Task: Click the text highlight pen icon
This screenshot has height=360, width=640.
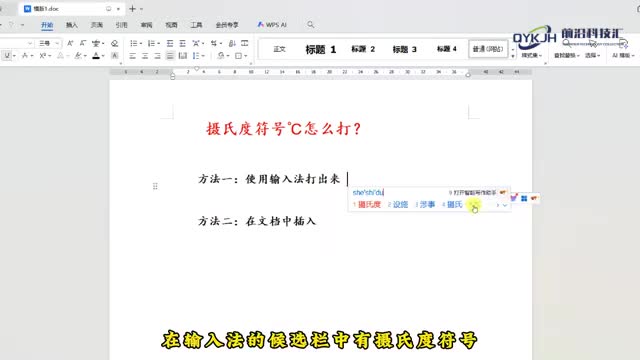Action: click(78, 56)
